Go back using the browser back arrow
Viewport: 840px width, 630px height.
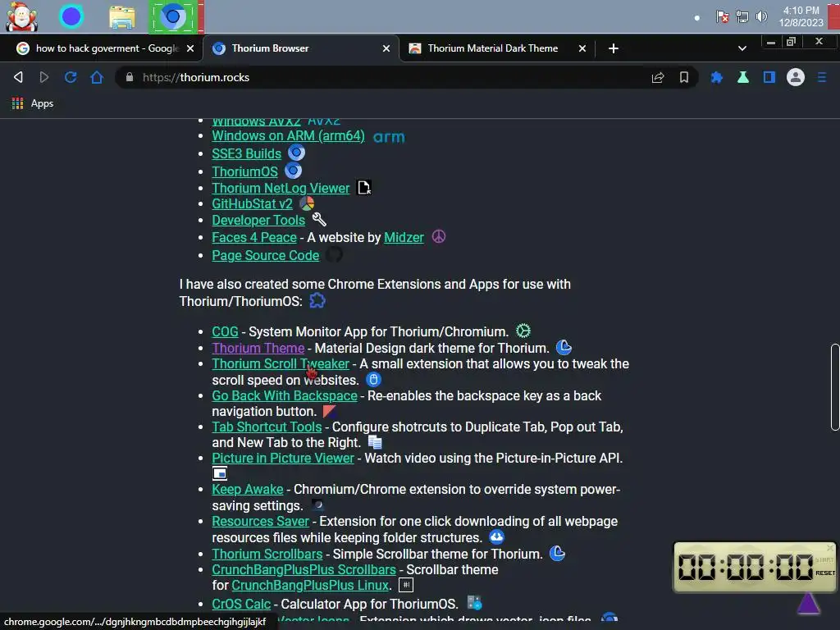pyautogui.click(x=18, y=77)
